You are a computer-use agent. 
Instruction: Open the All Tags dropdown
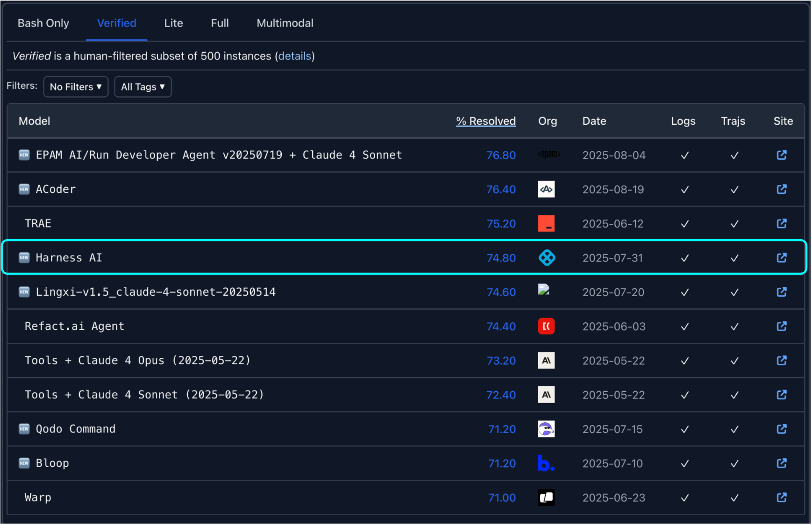[143, 87]
